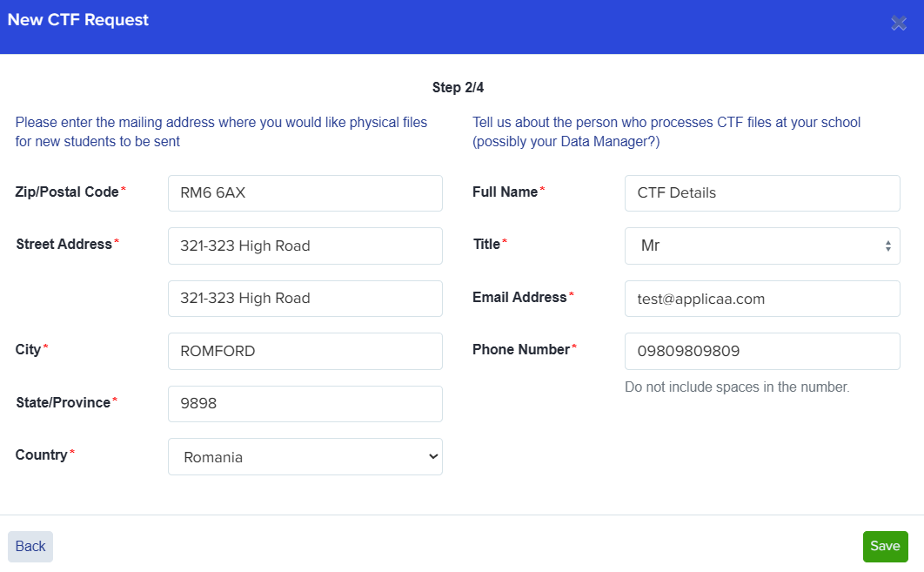Viewport: 924px width, 572px height.
Task: Click the Data Manager instruction text
Action: (x=666, y=131)
